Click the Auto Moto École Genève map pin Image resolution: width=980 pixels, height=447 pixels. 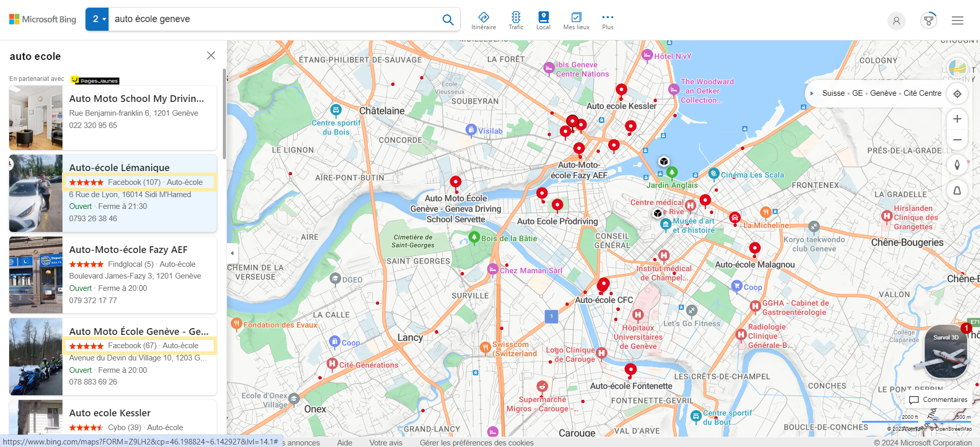point(455,182)
